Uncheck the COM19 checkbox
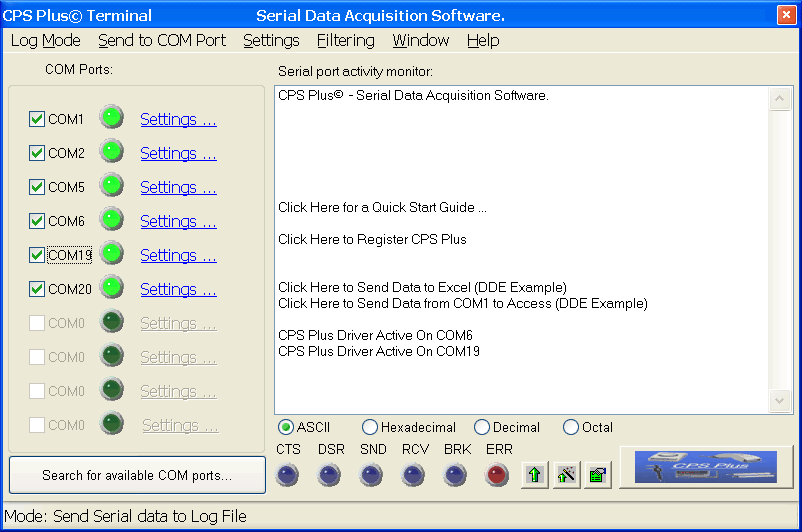Screen dimensions: 802x532 click(37, 255)
